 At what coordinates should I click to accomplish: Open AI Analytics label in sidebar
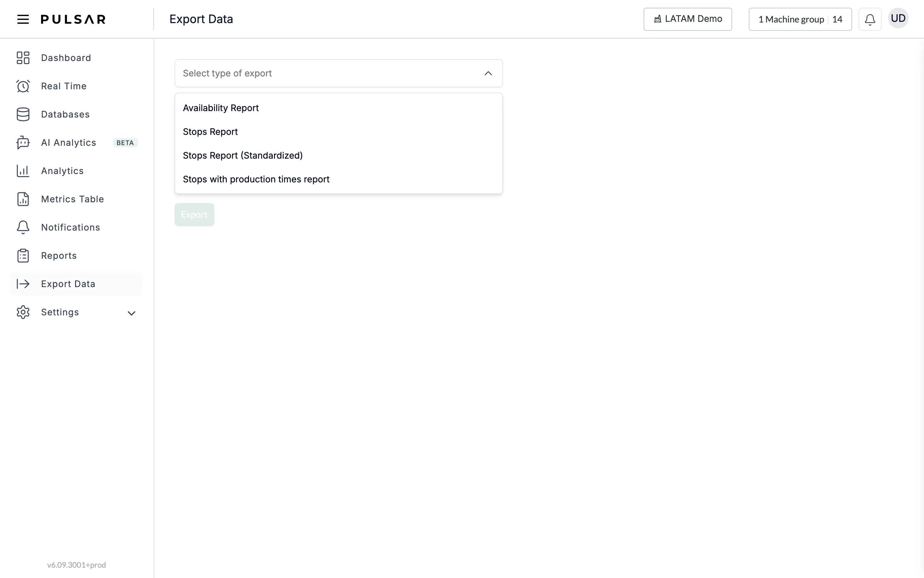pyautogui.click(x=69, y=143)
